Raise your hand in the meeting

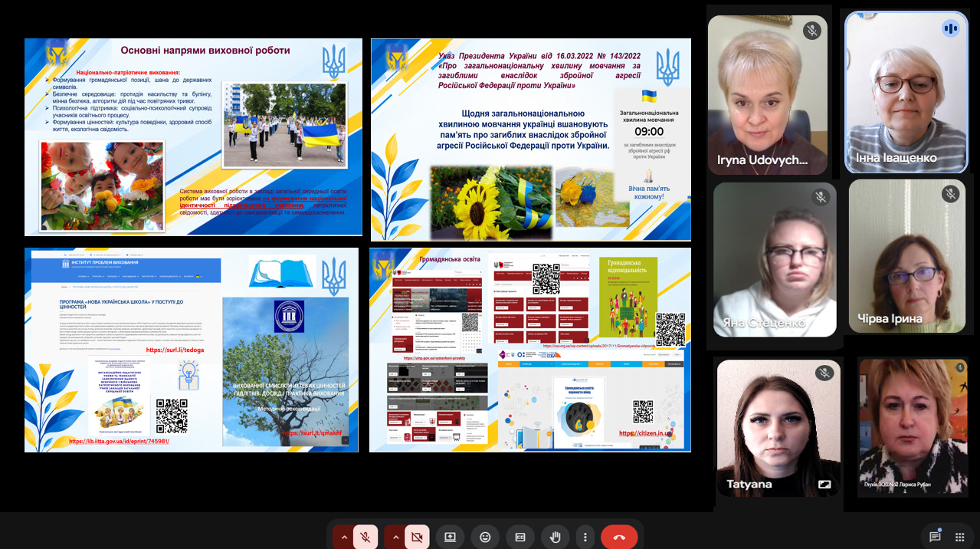point(556,537)
